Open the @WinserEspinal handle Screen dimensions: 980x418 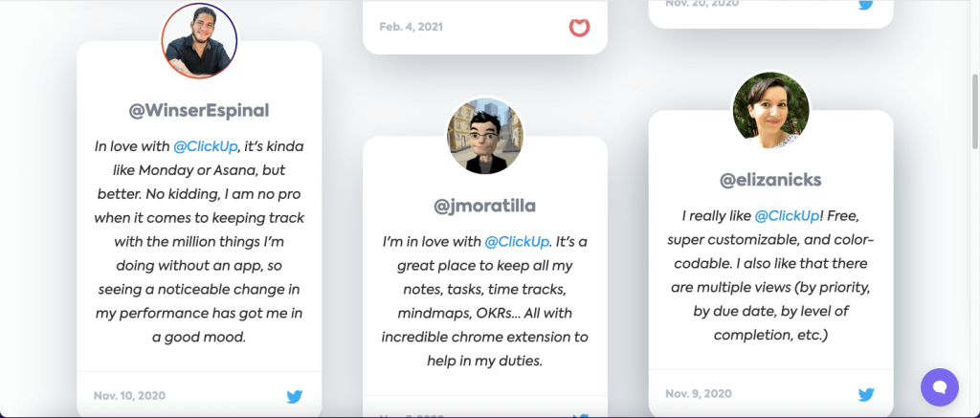199,110
